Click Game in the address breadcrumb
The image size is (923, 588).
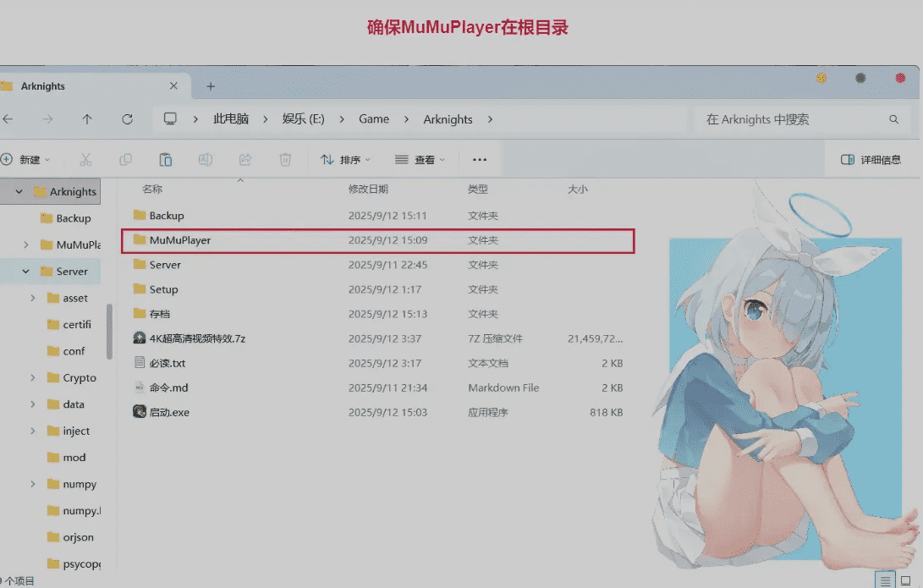coord(373,119)
